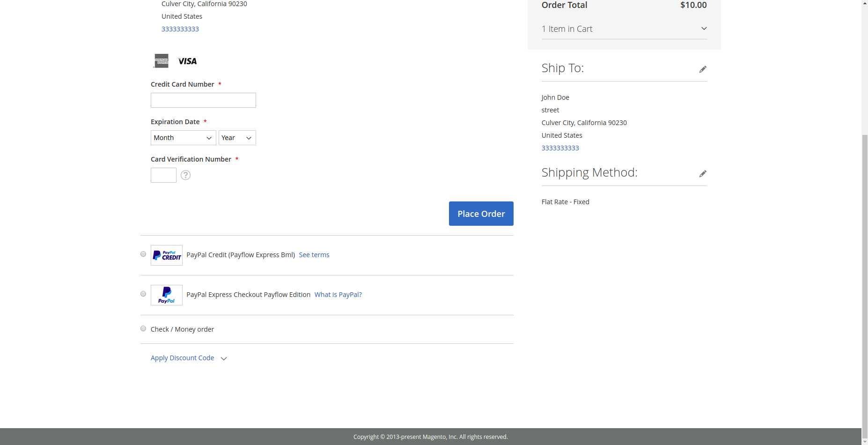Click the Flat Rate - Fixed text
This screenshot has height=445, width=868.
(566, 202)
